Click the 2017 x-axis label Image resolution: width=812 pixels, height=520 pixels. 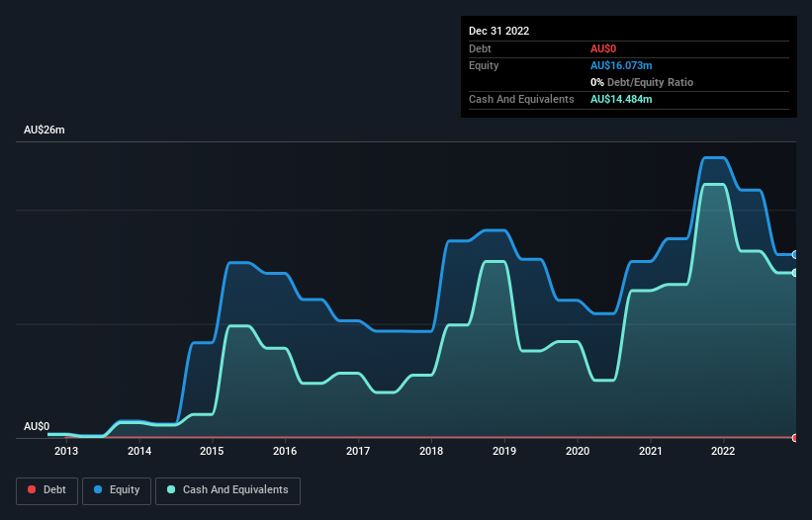358,451
